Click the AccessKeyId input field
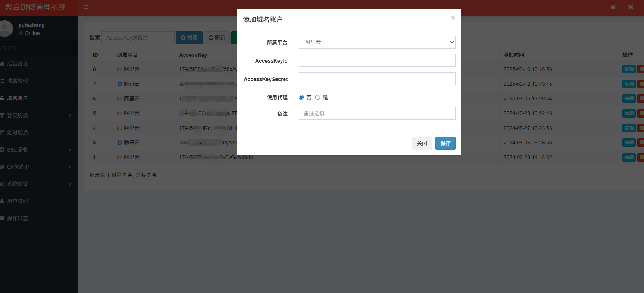 pyautogui.click(x=377, y=60)
